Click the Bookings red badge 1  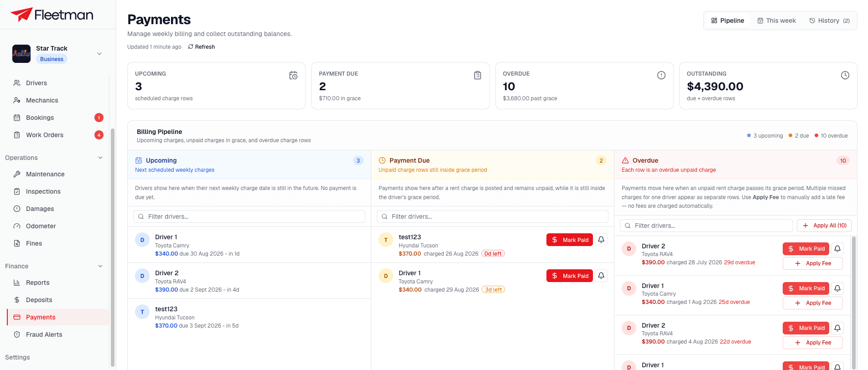[x=99, y=118]
